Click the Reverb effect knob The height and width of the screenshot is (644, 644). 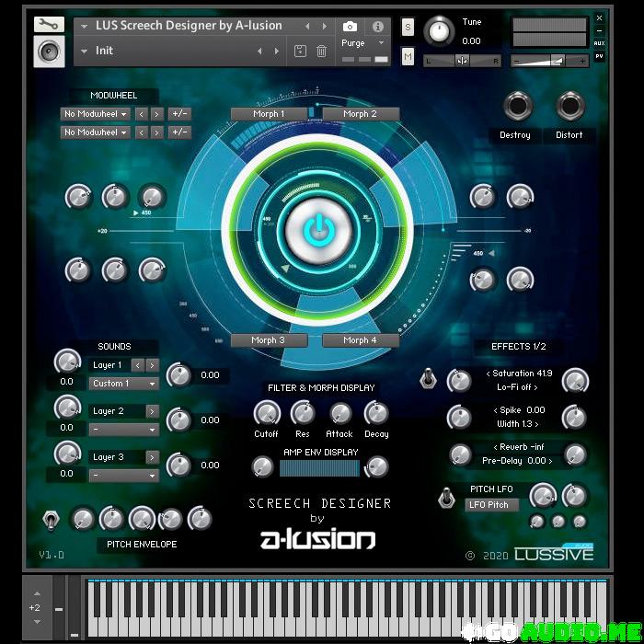tap(460, 454)
